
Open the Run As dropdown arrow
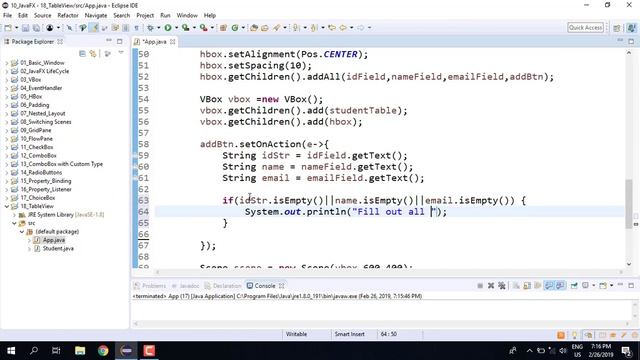pyautogui.click(x=176, y=28)
